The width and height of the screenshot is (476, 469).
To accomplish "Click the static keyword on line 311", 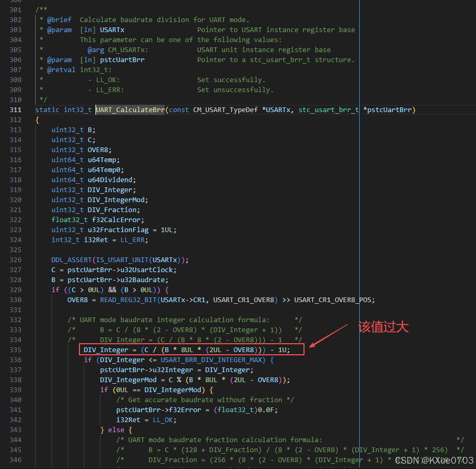I will coord(47,110).
